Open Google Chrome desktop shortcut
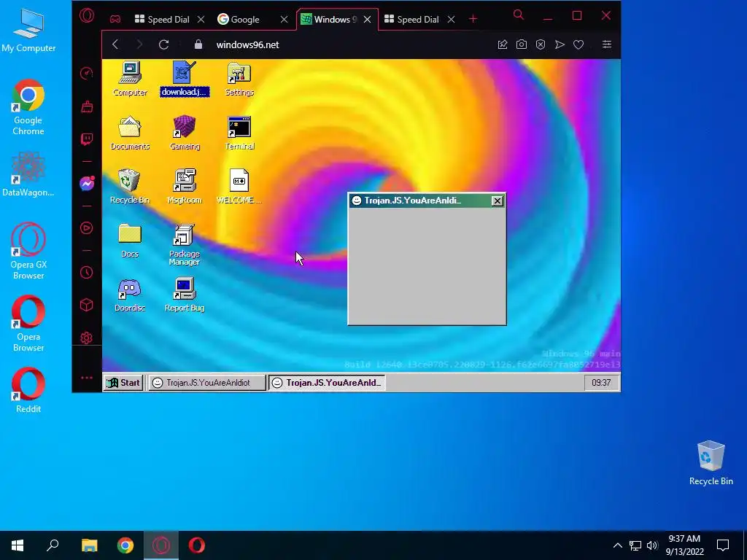Screen dimensions: 747x560 click(x=28, y=108)
